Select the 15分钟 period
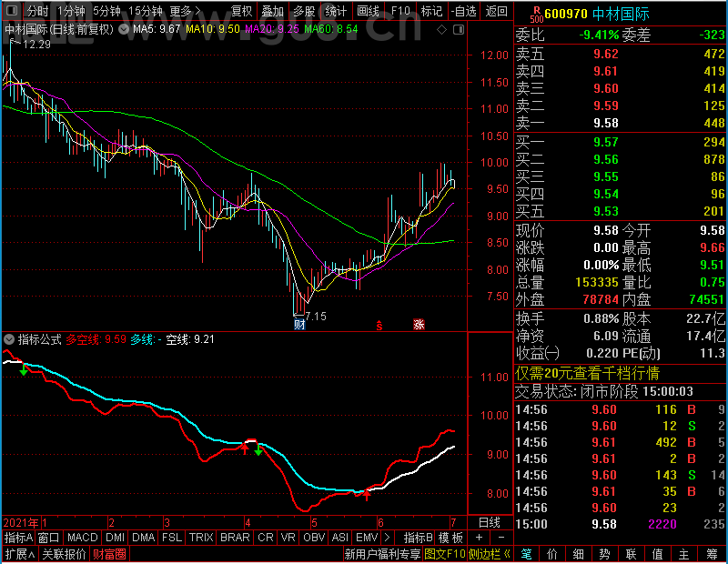The height and width of the screenshot is (564, 728). (146, 11)
